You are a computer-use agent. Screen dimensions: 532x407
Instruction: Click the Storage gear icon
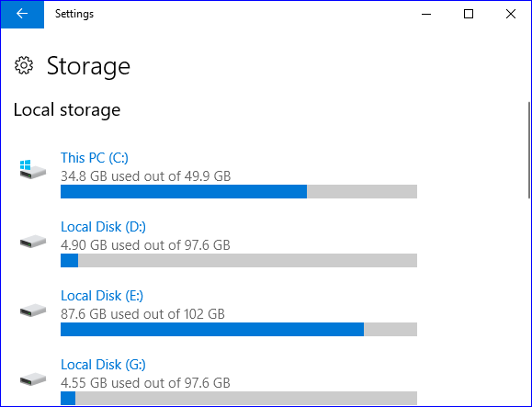[24, 65]
